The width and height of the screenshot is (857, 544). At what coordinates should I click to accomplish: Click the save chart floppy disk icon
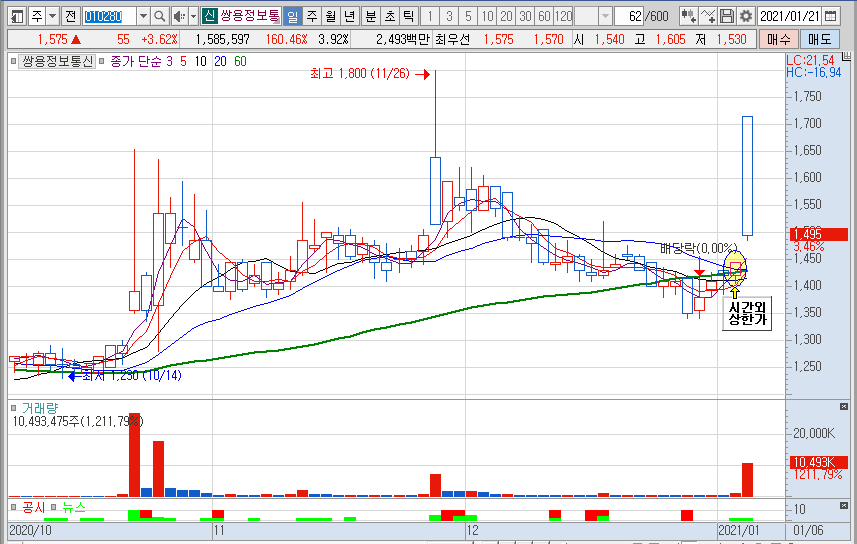727,17
